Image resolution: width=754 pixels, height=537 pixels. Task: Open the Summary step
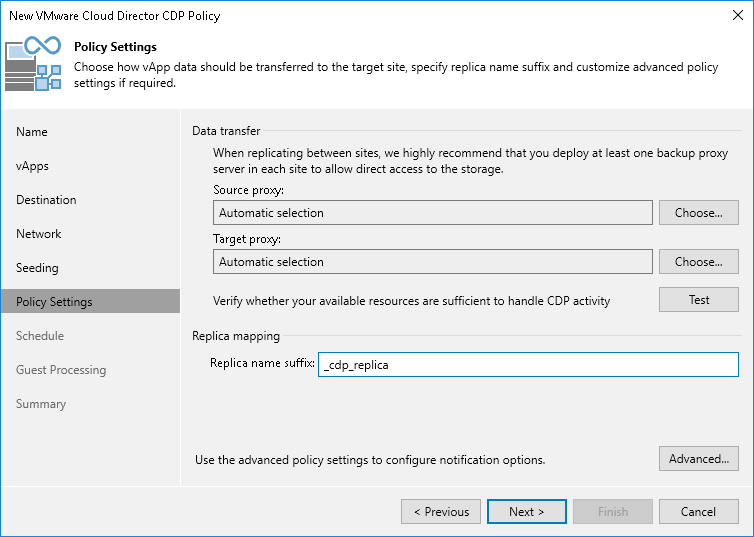41,404
